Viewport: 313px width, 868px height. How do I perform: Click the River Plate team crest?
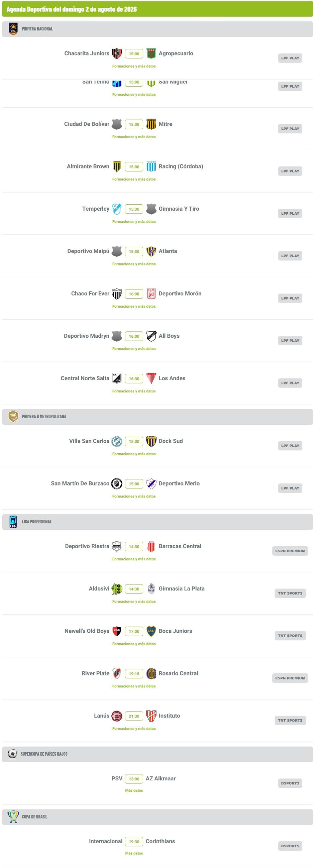116,674
